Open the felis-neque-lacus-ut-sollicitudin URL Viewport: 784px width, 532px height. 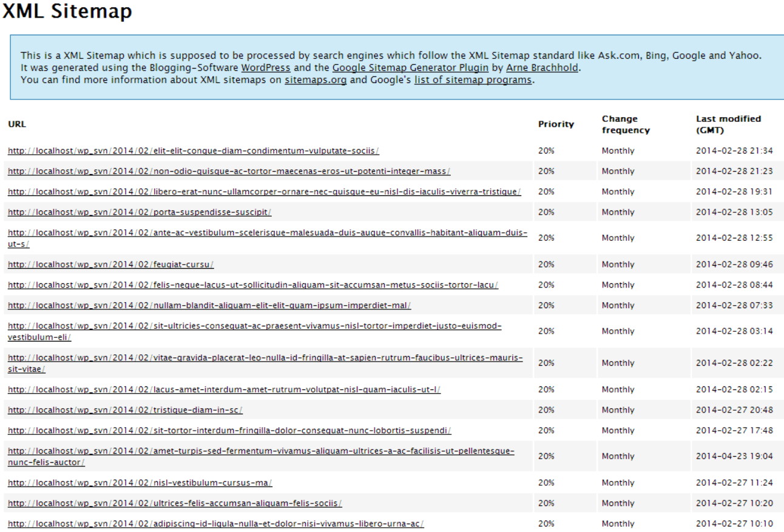(253, 285)
